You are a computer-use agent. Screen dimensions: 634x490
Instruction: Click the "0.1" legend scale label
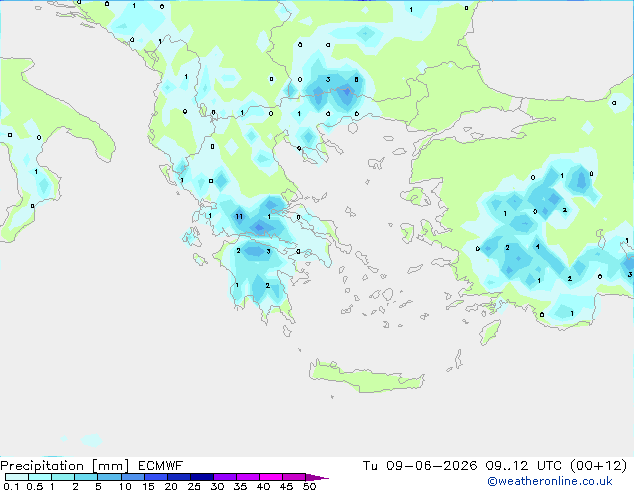pyautogui.click(x=11, y=486)
